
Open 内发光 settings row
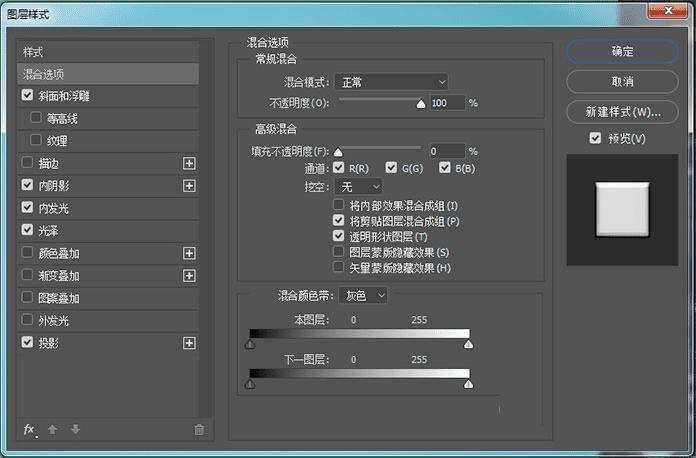pyautogui.click(x=108, y=208)
